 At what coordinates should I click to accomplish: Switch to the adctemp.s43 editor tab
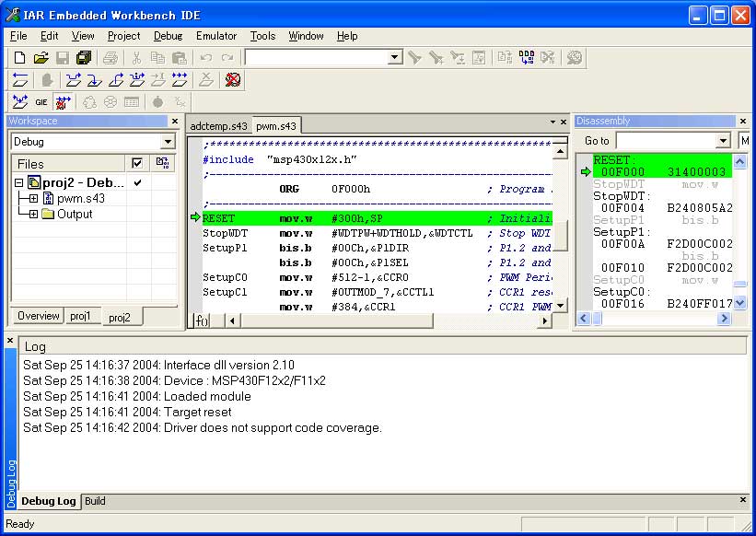(219, 126)
